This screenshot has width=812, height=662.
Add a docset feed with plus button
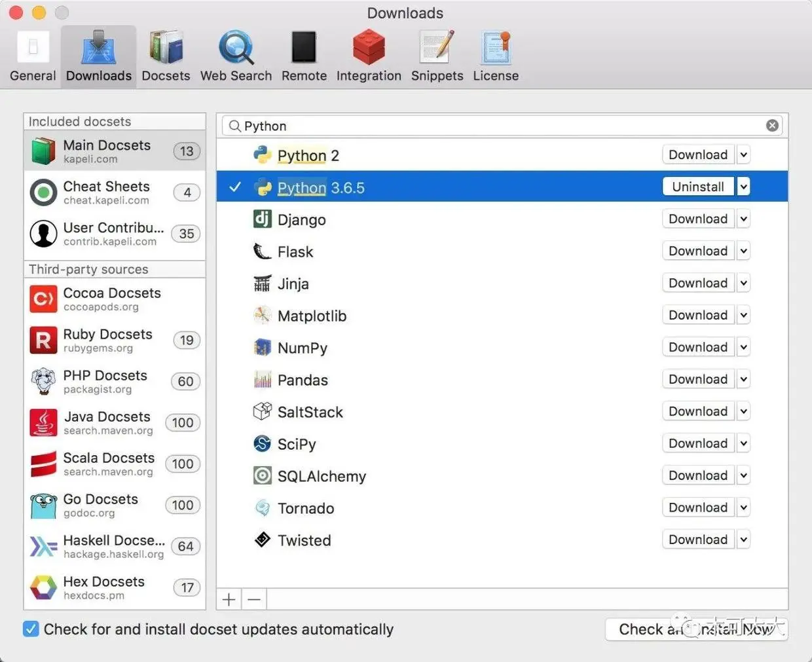point(229,599)
